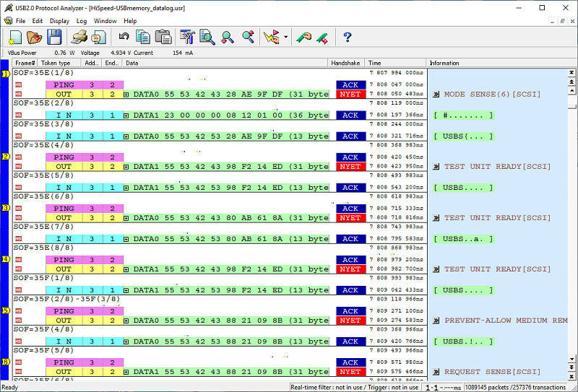Start capture with the lightning trigger icon
The width and height of the screenshot is (578, 392).
[x=272, y=38]
